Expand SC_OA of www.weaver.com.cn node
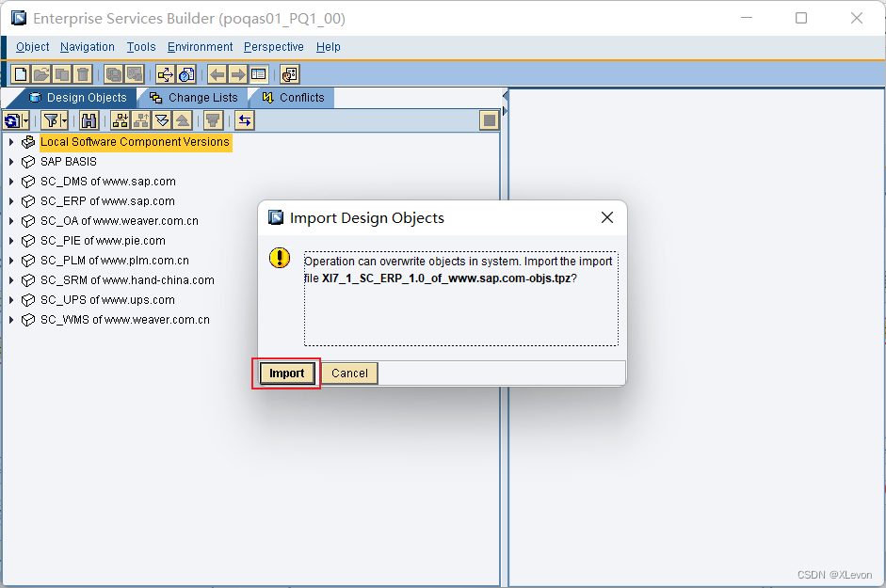886x588 pixels. coord(11,221)
